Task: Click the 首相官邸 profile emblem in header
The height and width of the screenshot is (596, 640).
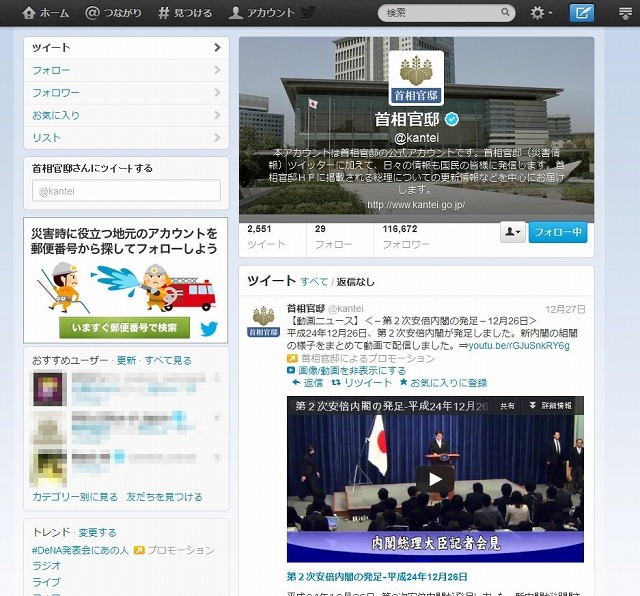Action: [x=416, y=78]
